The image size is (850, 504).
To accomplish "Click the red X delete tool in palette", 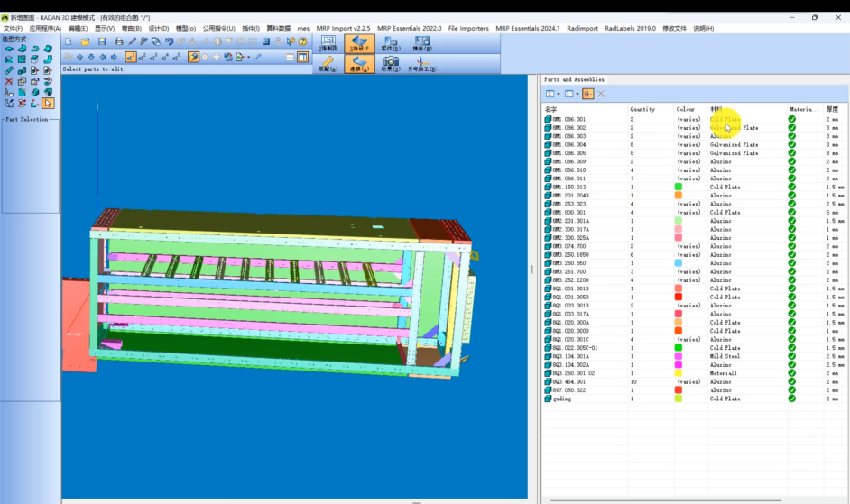I will click(9, 81).
